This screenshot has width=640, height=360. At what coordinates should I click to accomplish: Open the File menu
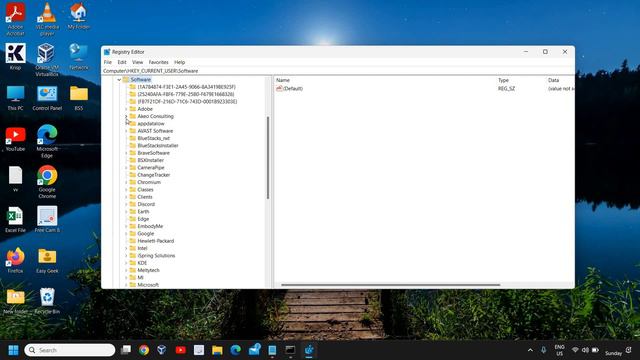[x=108, y=62]
